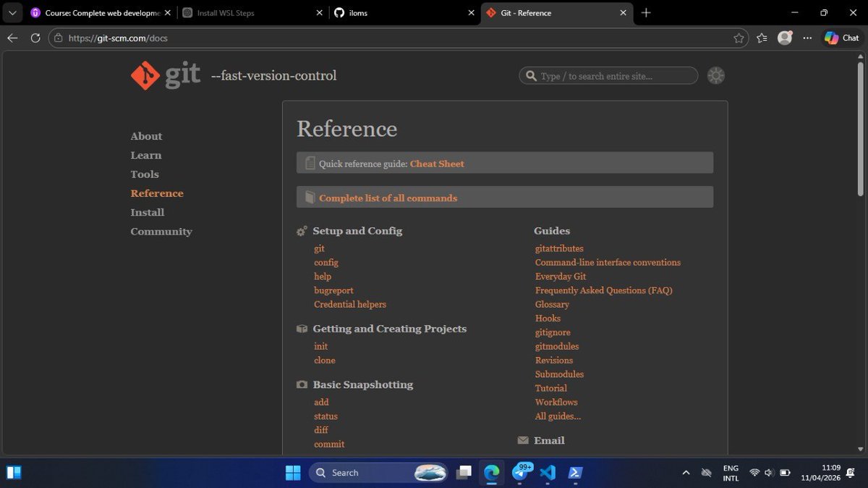Click the page icon beside Quick reference guide
Viewport: 868px width, 488px height.
[310, 163]
